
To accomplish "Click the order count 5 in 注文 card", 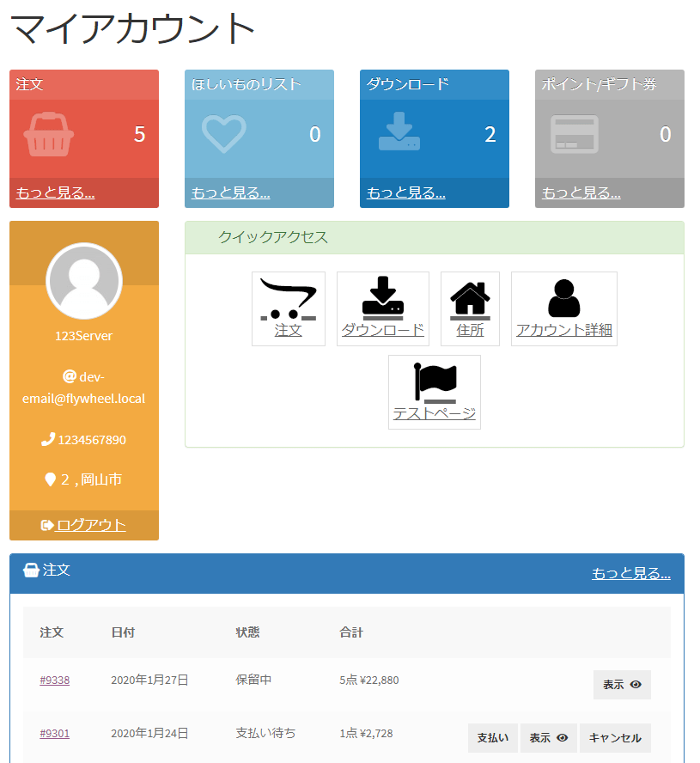I will (140, 134).
